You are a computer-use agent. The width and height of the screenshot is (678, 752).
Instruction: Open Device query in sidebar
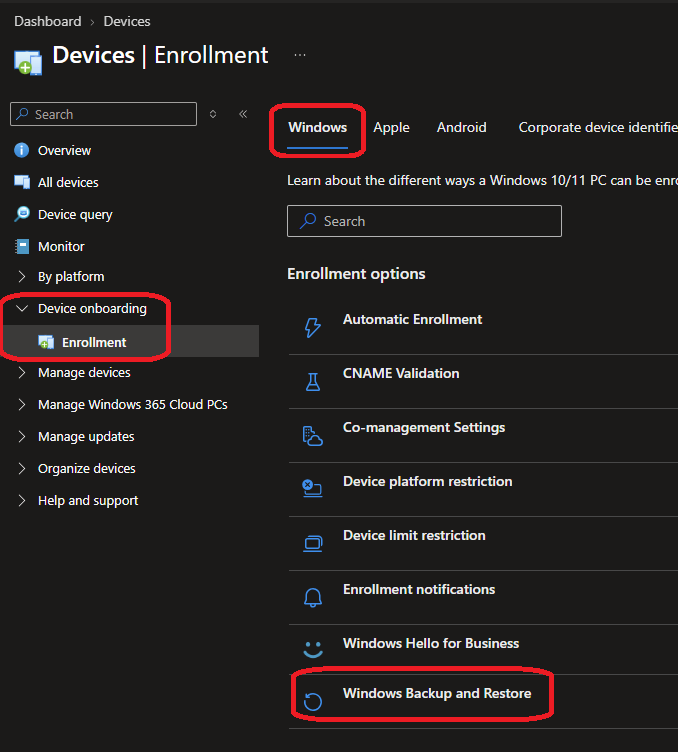coord(75,214)
